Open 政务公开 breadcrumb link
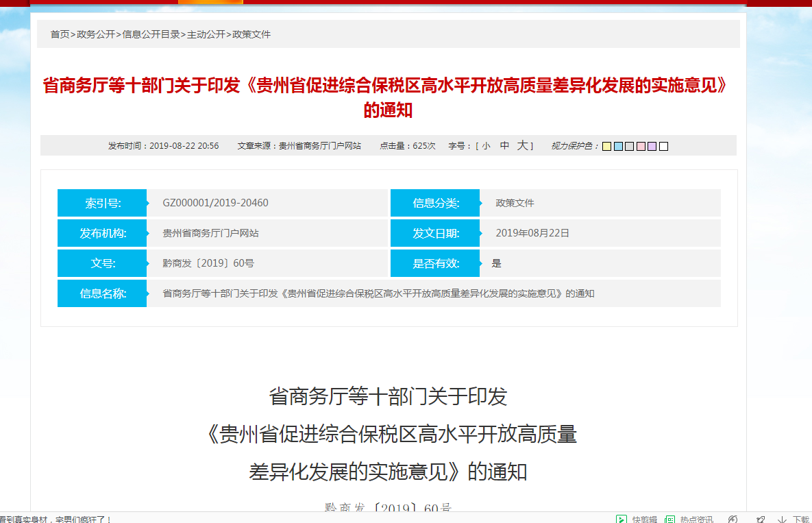 pos(96,34)
